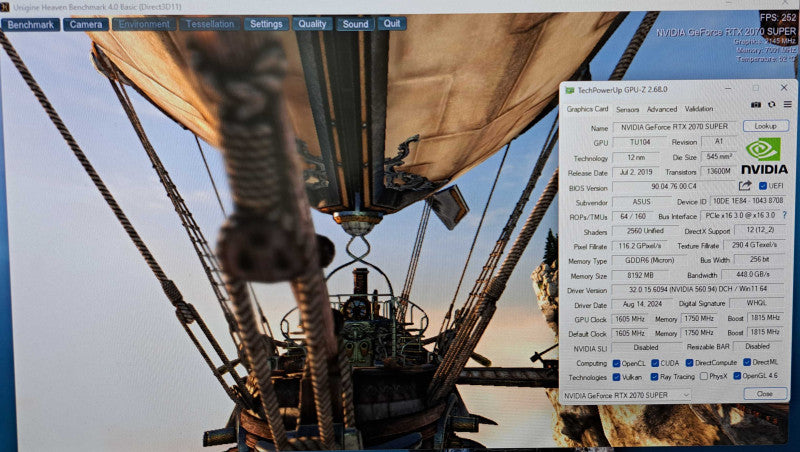Click the Bus Width value 256 bit

click(x=760, y=260)
